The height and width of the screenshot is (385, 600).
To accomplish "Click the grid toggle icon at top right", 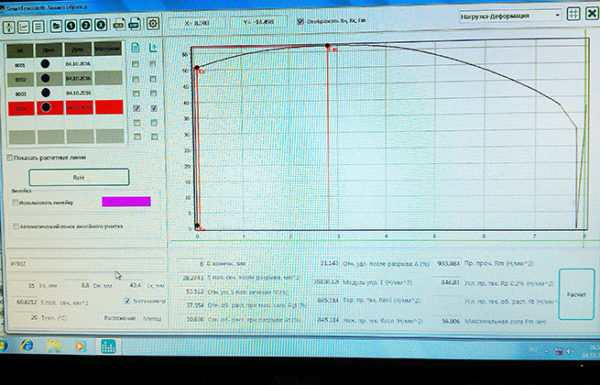I will pyautogui.click(x=573, y=14).
